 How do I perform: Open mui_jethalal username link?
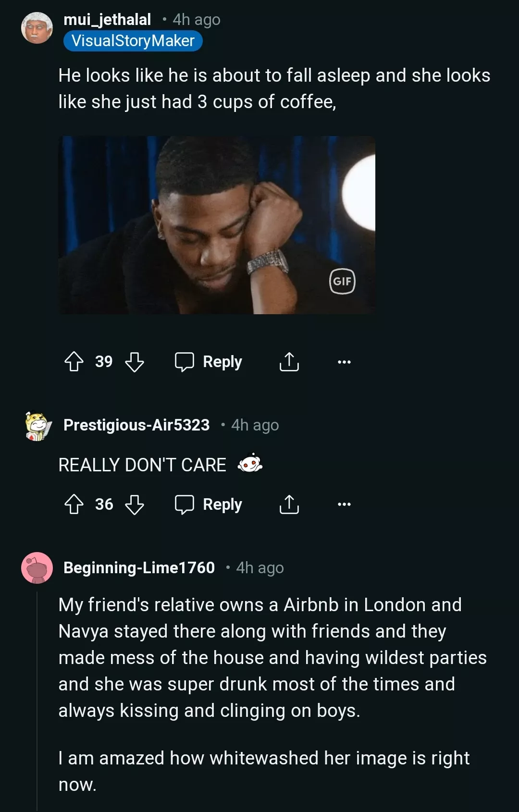(107, 20)
